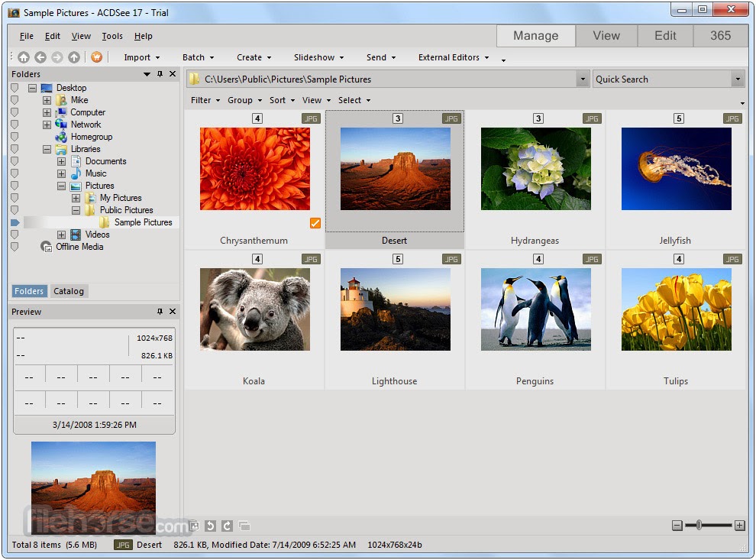Rotate the image right using the bottom toolbar icon

pyautogui.click(x=228, y=526)
